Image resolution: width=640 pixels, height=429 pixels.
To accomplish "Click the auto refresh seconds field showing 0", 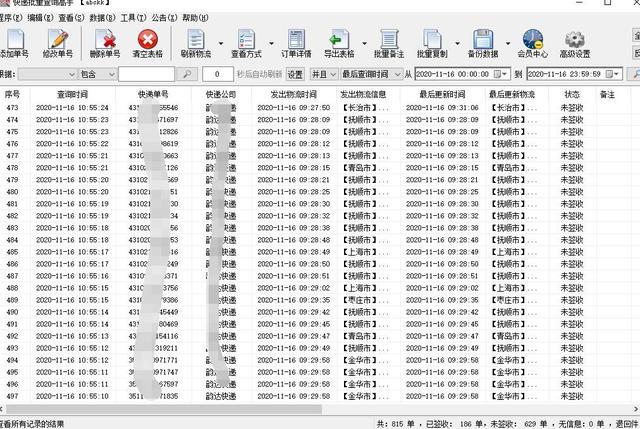I will click(218, 74).
